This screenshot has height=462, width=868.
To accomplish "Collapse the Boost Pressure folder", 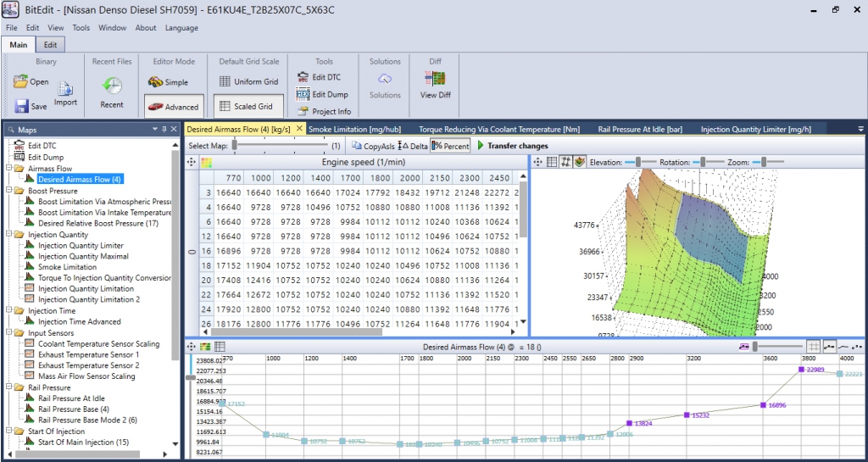I will pos(9,191).
